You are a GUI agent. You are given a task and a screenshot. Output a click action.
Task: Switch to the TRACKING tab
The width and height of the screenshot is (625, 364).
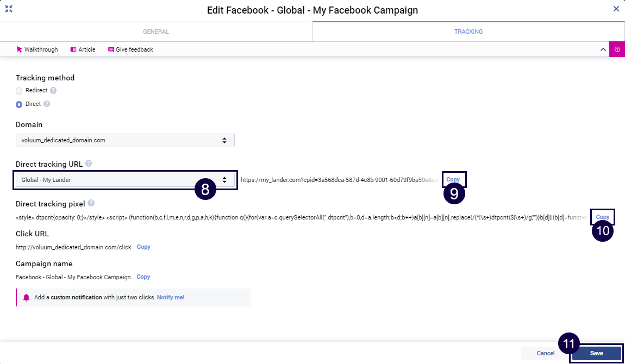coord(468,32)
